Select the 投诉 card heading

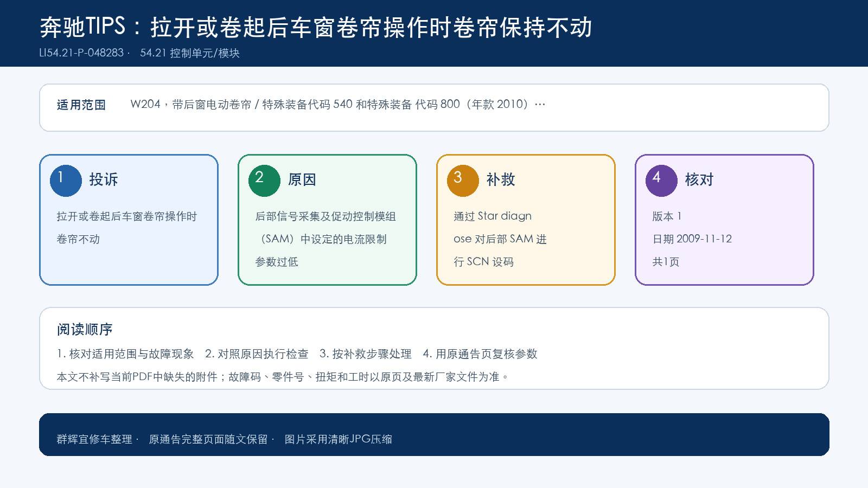click(104, 179)
